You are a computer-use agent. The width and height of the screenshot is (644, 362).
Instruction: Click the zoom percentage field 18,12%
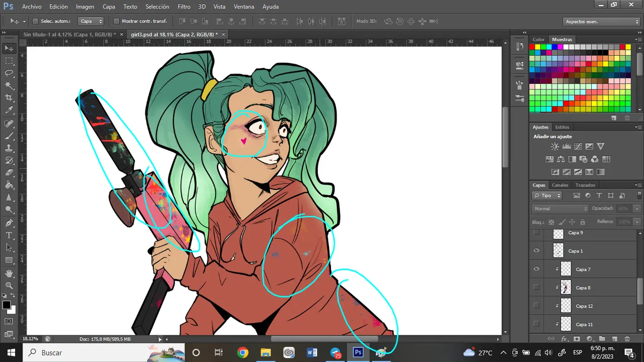tap(31, 339)
